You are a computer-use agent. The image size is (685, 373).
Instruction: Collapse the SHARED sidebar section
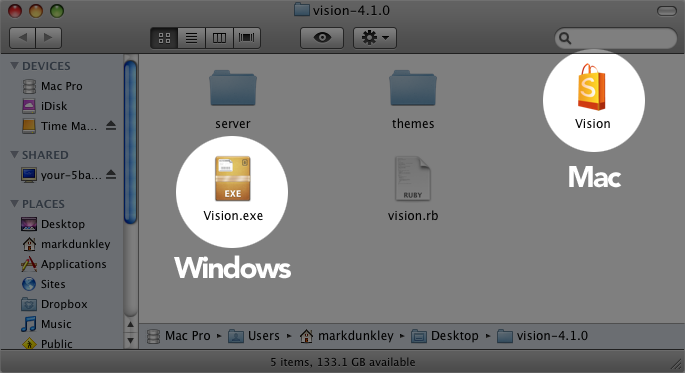(x=14, y=155)
